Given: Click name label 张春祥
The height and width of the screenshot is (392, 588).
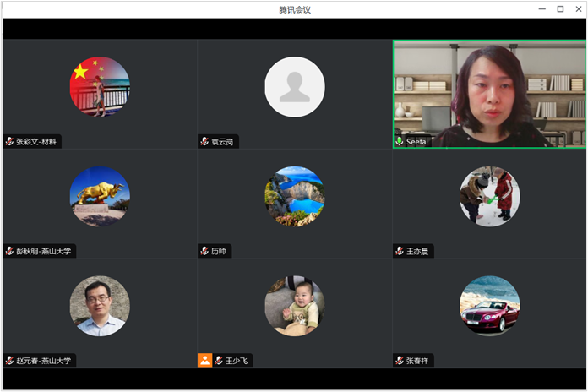Looking at the screenshot, I should pos(417,361).
